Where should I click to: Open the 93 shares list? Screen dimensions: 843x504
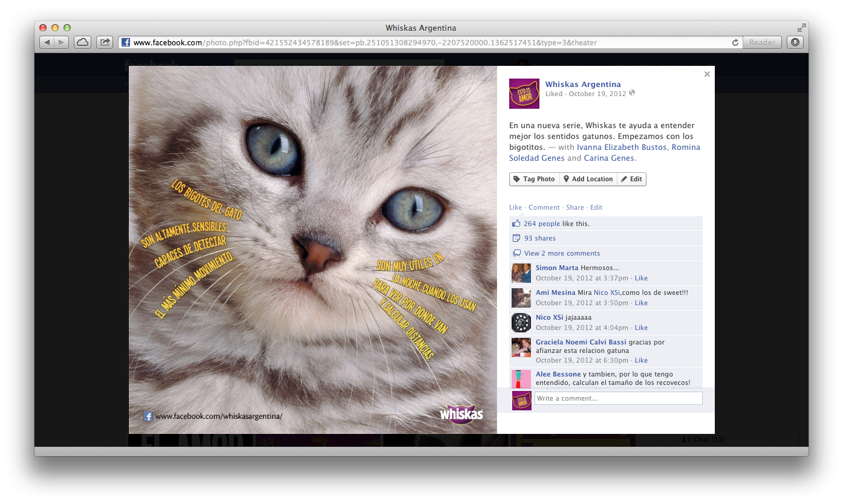(x=540, y=238)
